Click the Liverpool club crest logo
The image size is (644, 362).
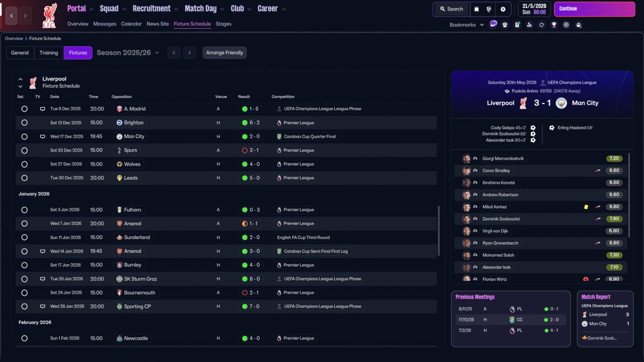[x=50, y=15]
